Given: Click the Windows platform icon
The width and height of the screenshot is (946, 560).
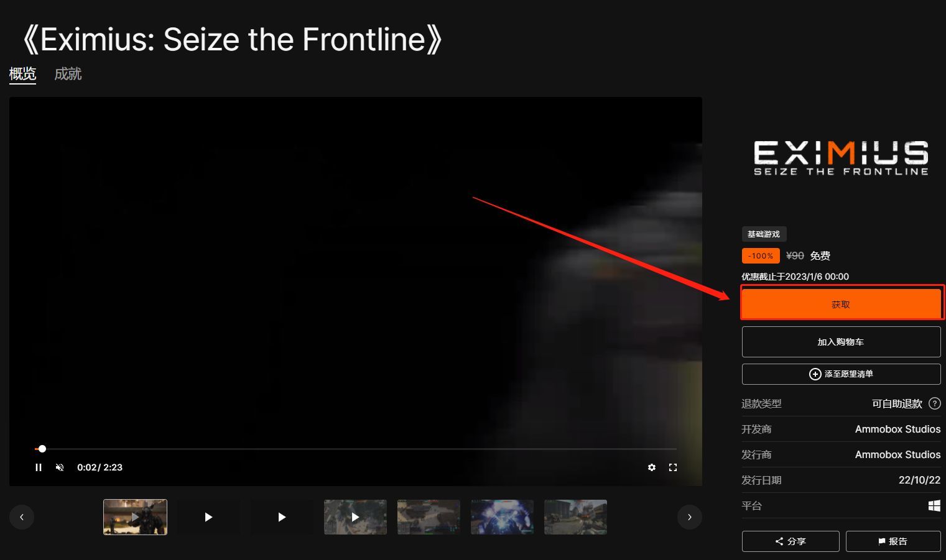Looking at the screenshot, I should click(x=934, y=506).
